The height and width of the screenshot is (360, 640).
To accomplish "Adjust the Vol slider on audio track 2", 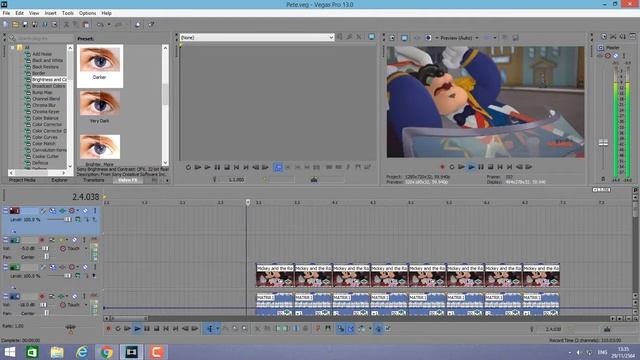I will point(44,248).
